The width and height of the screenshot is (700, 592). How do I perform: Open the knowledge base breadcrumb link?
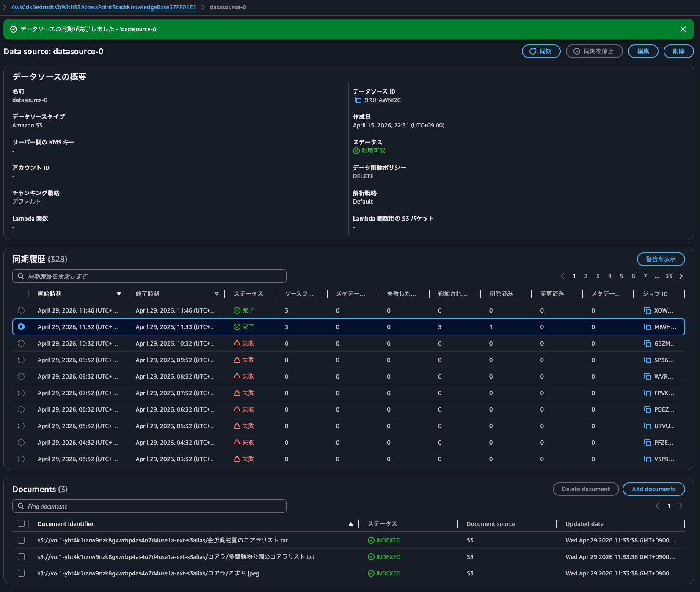point(103,7)
